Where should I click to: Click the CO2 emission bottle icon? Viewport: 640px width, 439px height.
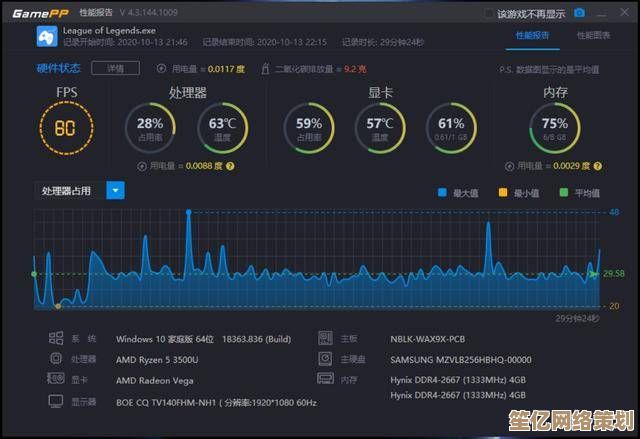[265, 69]
